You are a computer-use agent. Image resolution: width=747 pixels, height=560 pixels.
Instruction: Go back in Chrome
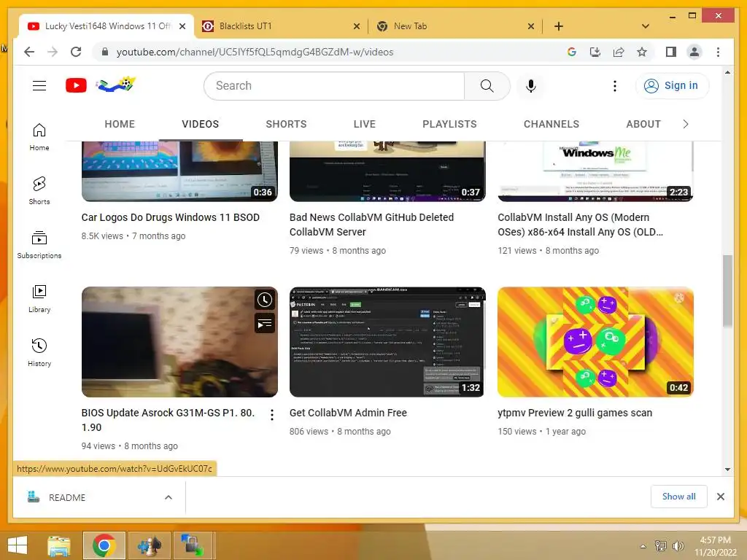(x=29, y=52)
